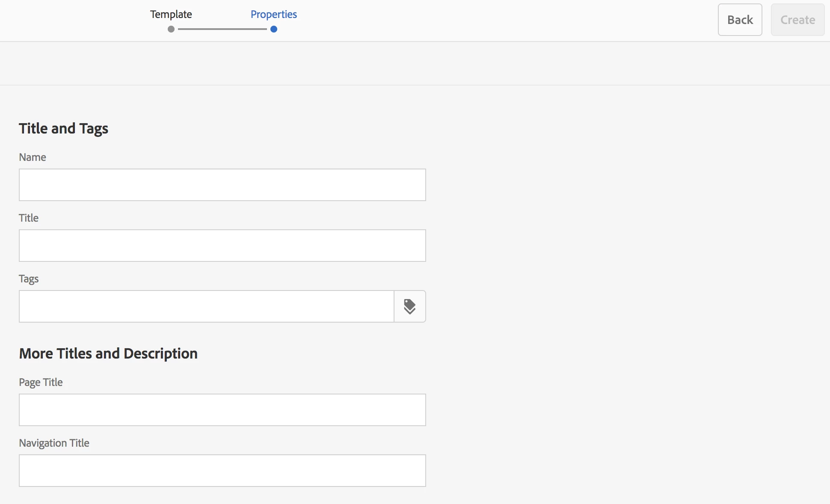
Task: Click the Tags field label
Action: coord(29,279)
